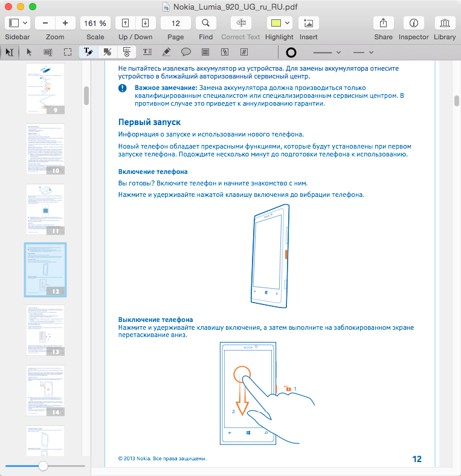Open page 13 thumbnail
The width and height of the screenshot is (461, 476).
[45, 330]
